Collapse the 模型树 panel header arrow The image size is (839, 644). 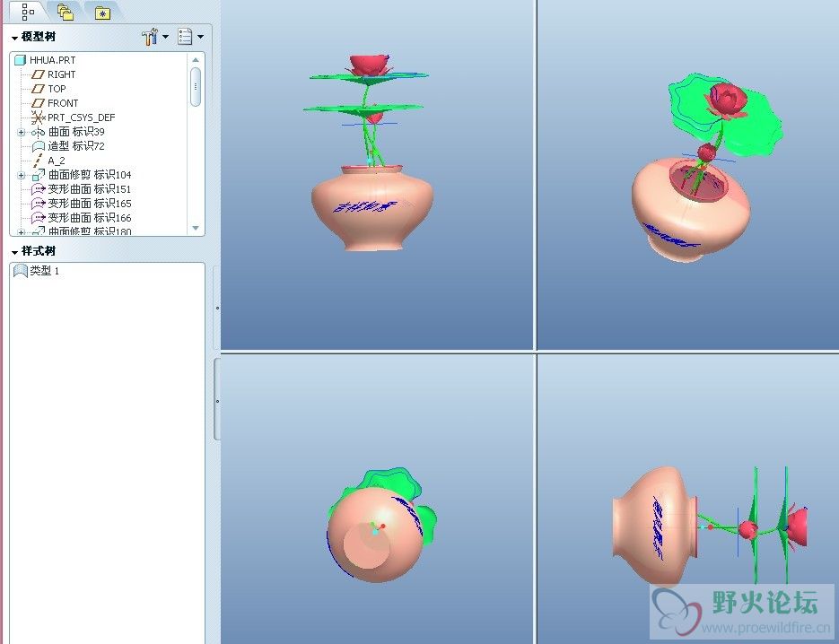14,38
